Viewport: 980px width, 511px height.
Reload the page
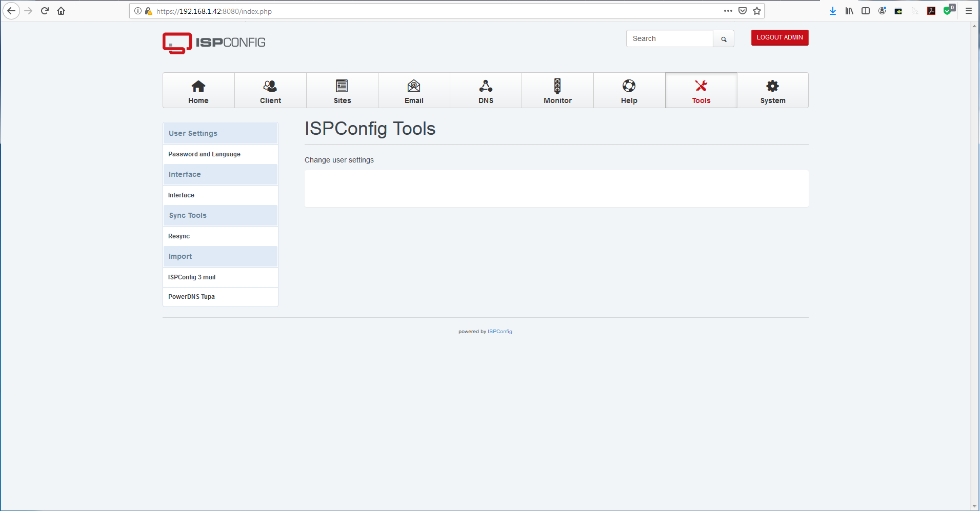click(45, 11)
